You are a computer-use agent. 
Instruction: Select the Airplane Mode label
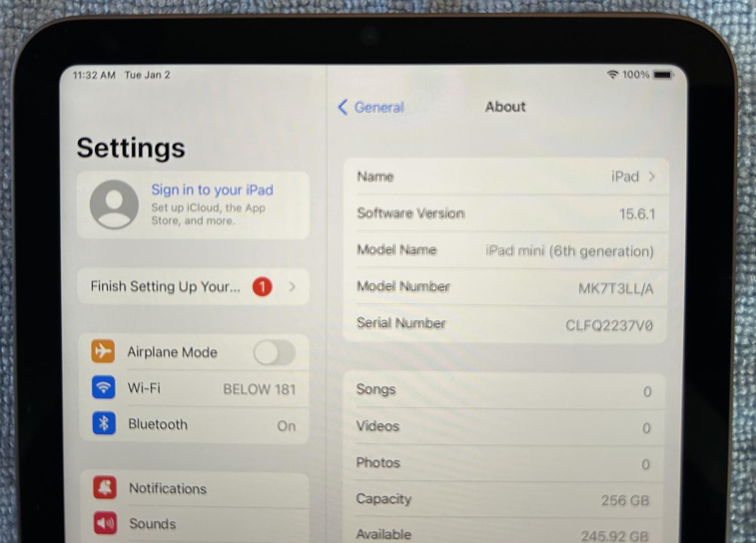click(172, 352)
